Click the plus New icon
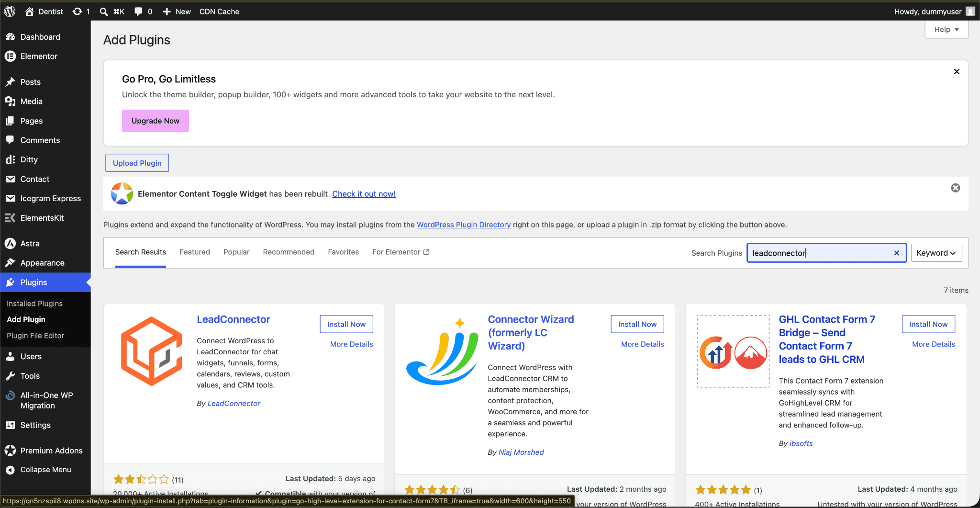Image resolution: width=980 pixels, height=508 pixels. (167, 11)
